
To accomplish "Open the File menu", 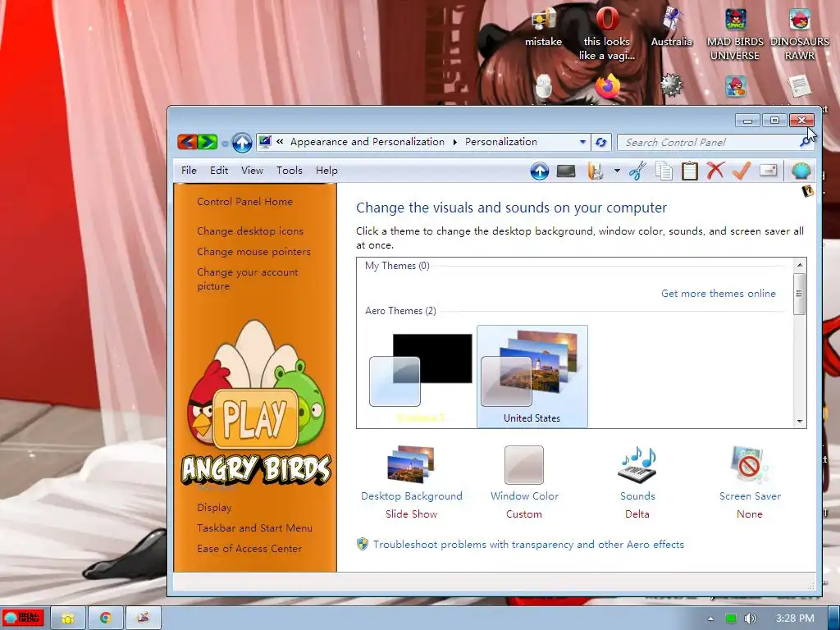I will (x=189, y=171).
